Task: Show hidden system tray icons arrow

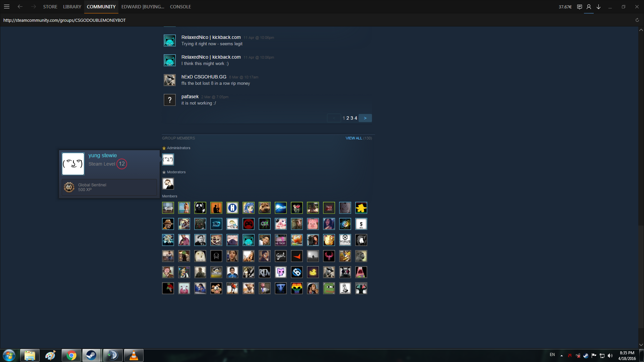Action: [x=561, y=356]
